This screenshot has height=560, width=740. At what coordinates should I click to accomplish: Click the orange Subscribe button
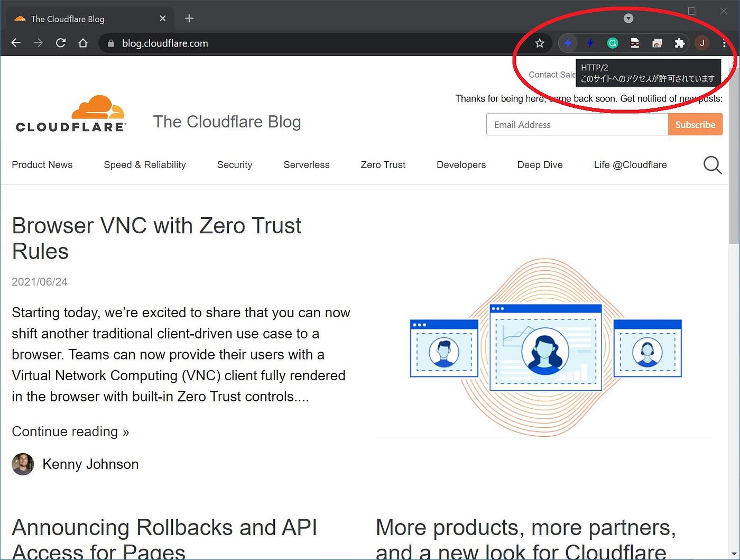coord(695,125)
